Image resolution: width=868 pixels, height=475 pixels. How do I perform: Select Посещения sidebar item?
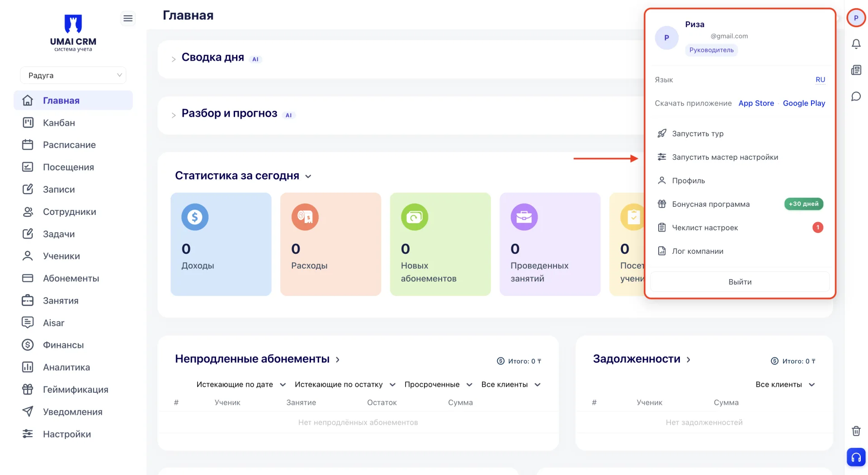[x=68, y=167]
